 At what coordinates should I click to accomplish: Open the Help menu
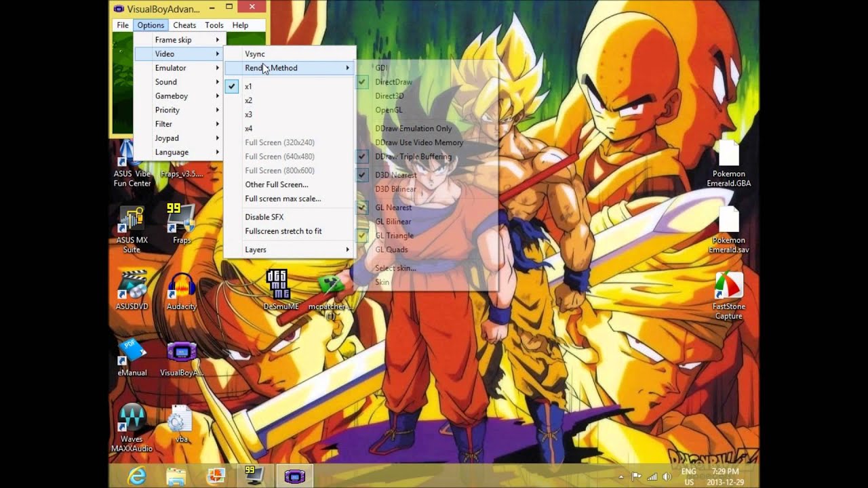pyautogui.click(x=240, y=25)
